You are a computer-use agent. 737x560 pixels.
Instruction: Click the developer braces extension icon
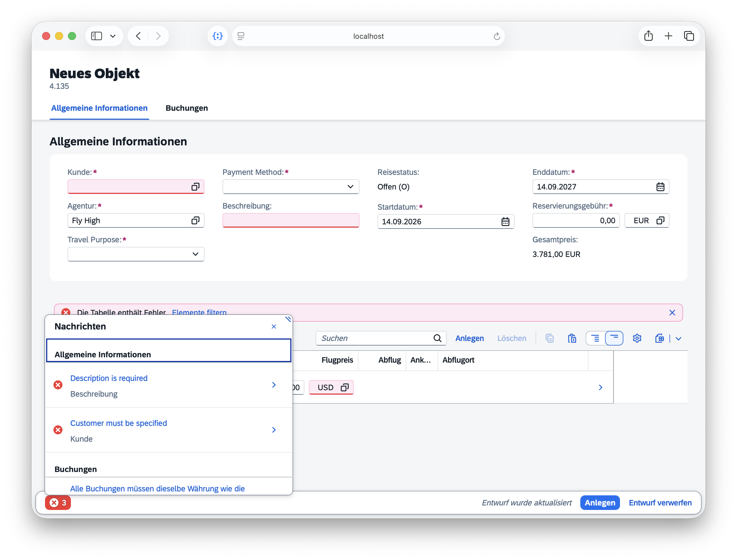pos(217,36)
